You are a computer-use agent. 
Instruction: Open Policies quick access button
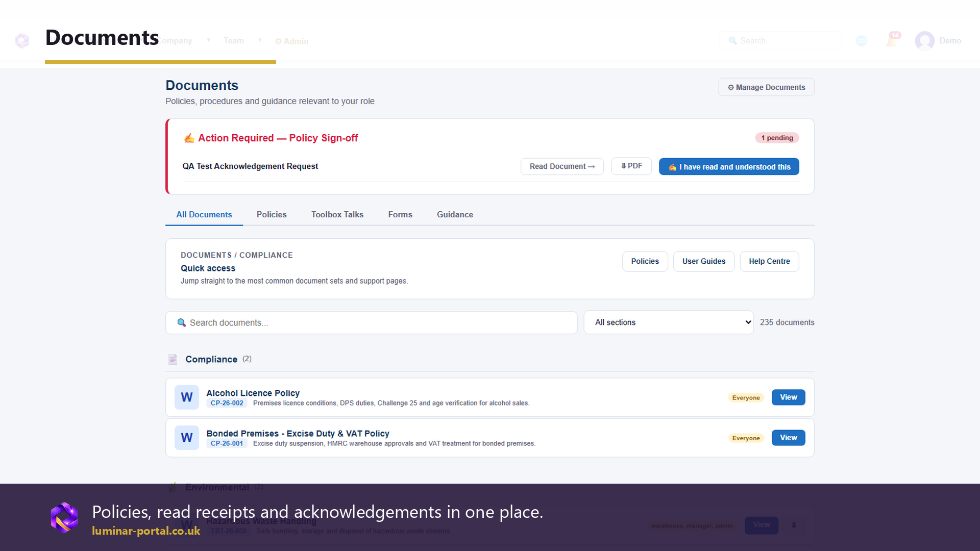click(645, 261)
